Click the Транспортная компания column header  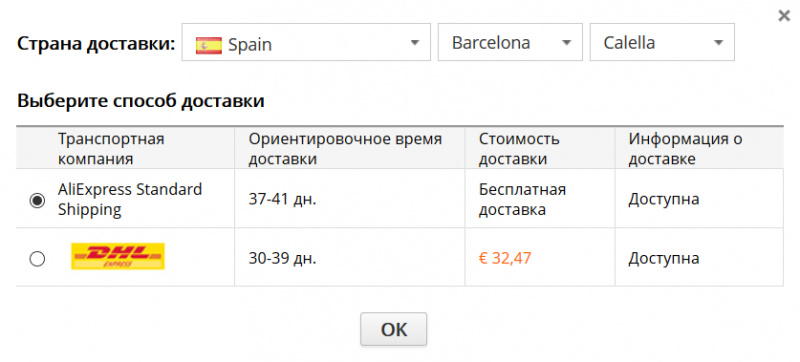(x=111, y=149)
